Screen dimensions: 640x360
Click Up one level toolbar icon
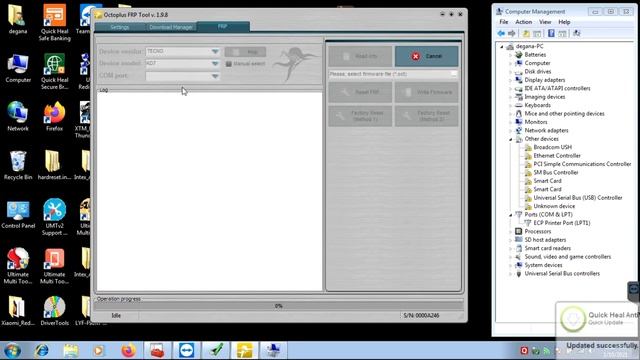526,33
